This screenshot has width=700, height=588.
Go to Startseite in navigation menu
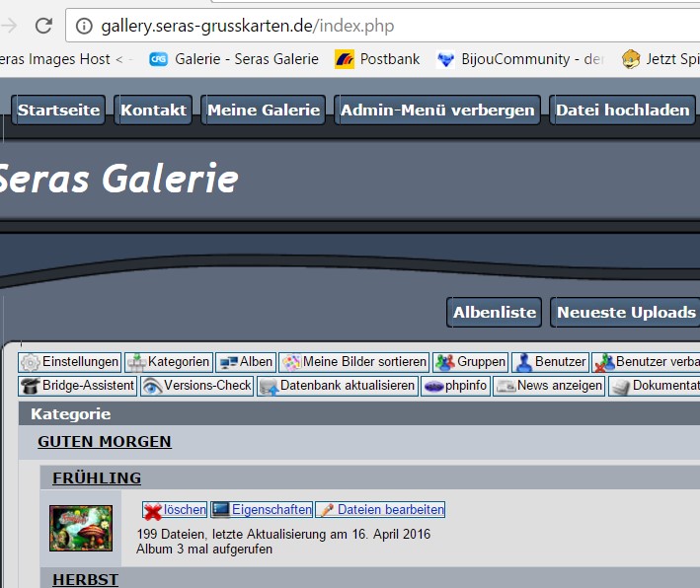[x=59, y=110]
